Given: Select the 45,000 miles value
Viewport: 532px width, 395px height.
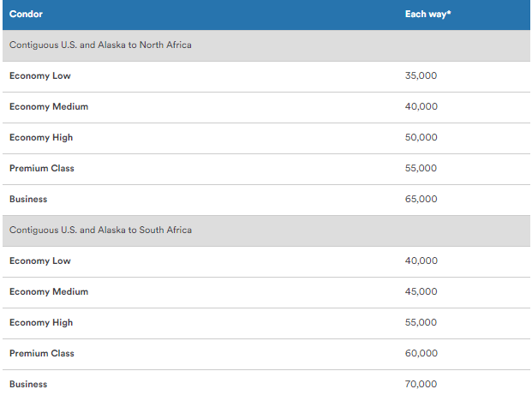Looking at the screenshot, I should pos(421,291).
